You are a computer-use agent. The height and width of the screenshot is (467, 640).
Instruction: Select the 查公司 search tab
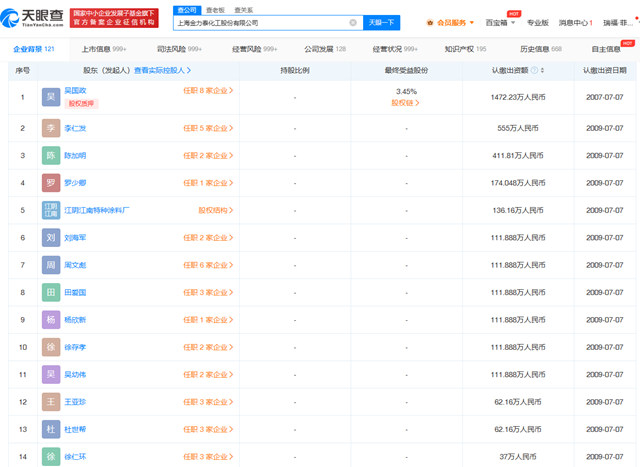[x=187, y=10]
